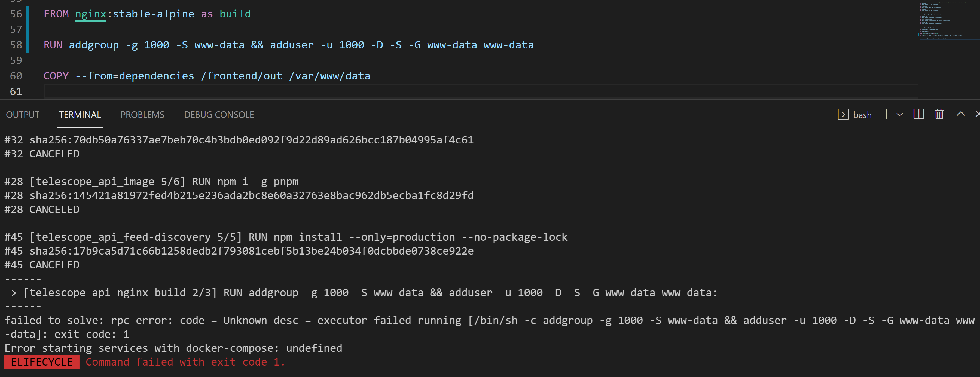Click the ELIFECYCLE error badge in the terminal
Viewport: 980px width, 377px height.
point(41,362)
